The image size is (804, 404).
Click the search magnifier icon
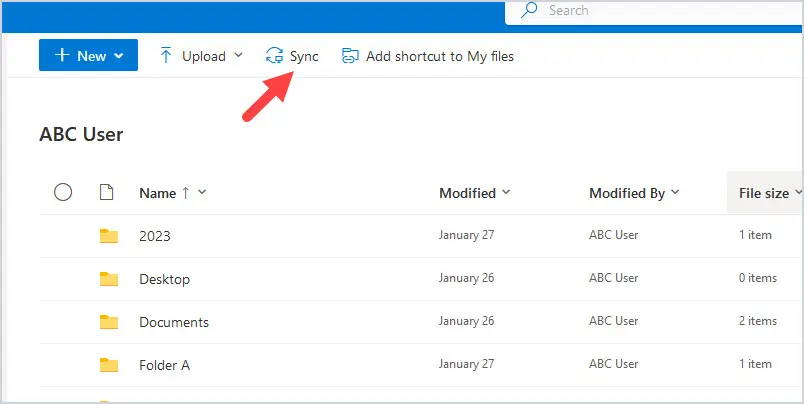[x=528, y=10]
